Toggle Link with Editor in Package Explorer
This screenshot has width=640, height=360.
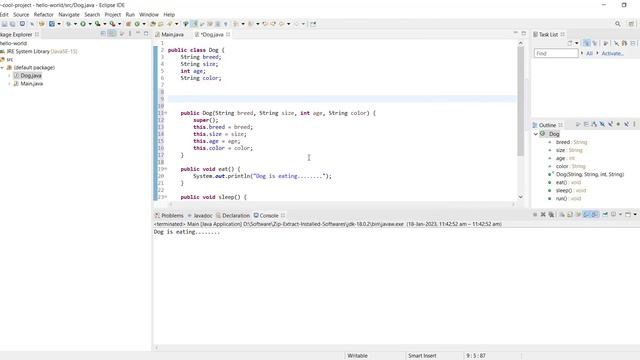point(111,34)
